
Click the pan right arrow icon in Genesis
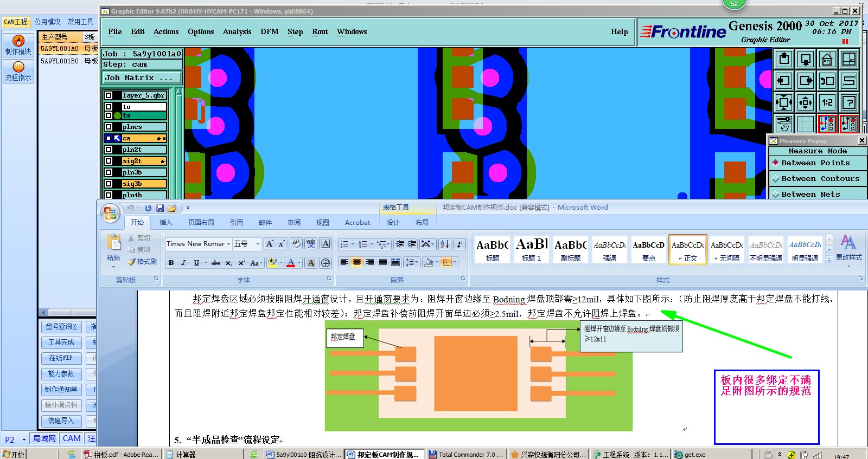pos(806,81)
